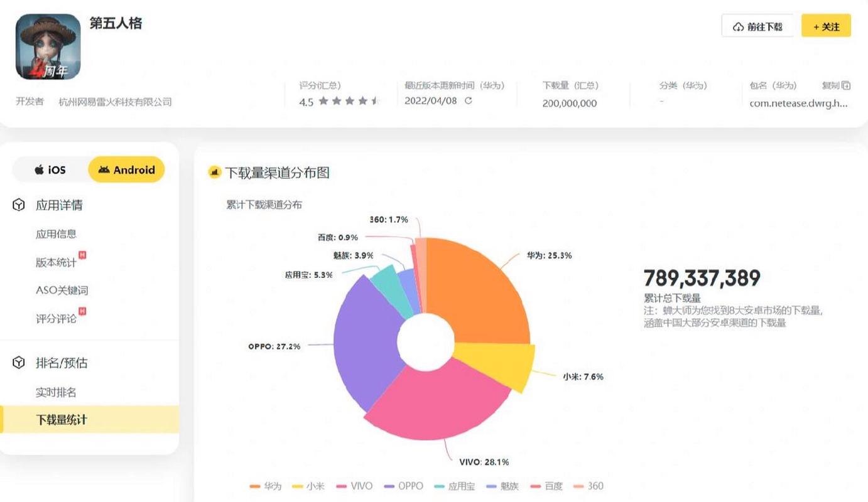Click the 前往下载 download button
The image size is (868, 502).
tap(757, 26)
